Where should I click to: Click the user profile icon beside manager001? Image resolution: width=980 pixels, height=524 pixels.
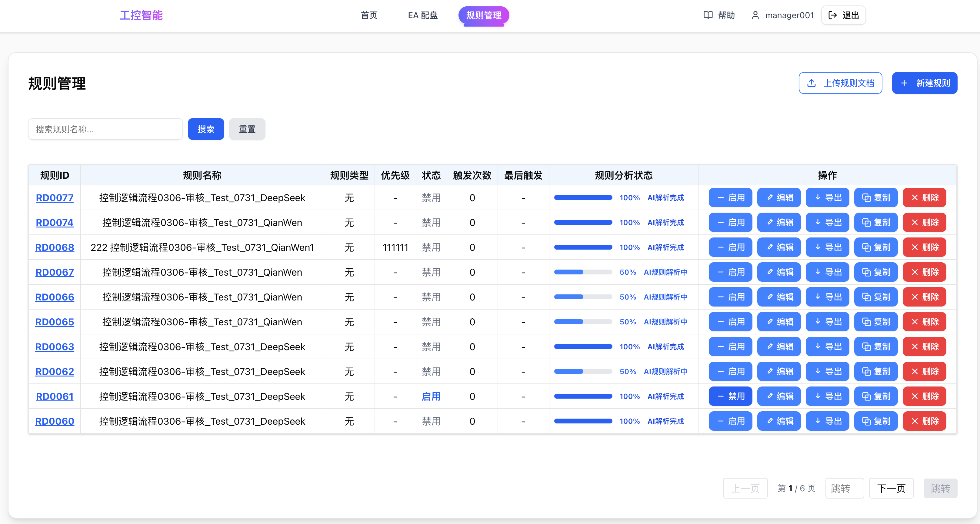[x=755, y=15]
